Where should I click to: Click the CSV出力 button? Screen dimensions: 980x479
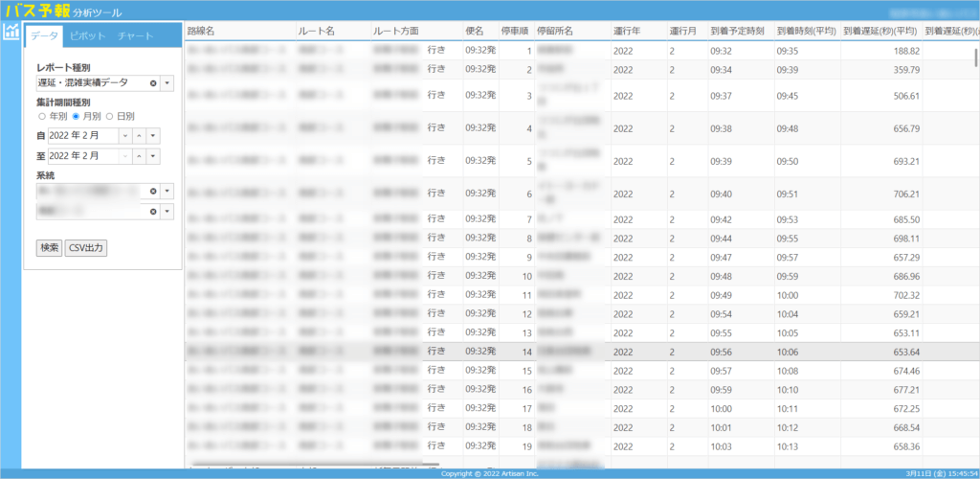[86, 247]
